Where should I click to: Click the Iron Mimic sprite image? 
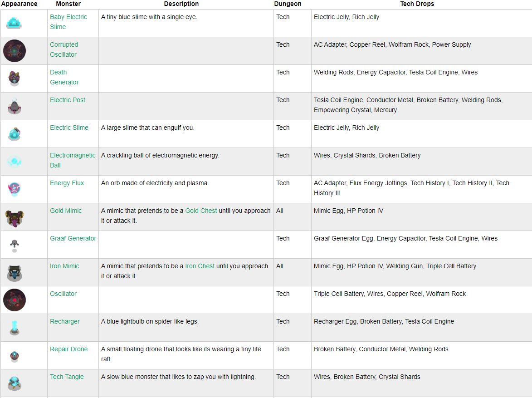[15, 272]
